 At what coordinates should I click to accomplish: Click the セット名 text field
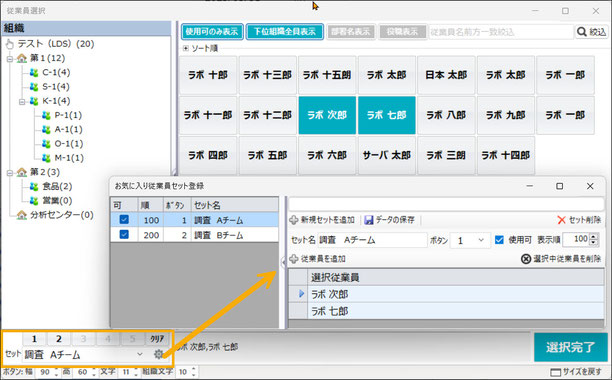tap(372, 240)
